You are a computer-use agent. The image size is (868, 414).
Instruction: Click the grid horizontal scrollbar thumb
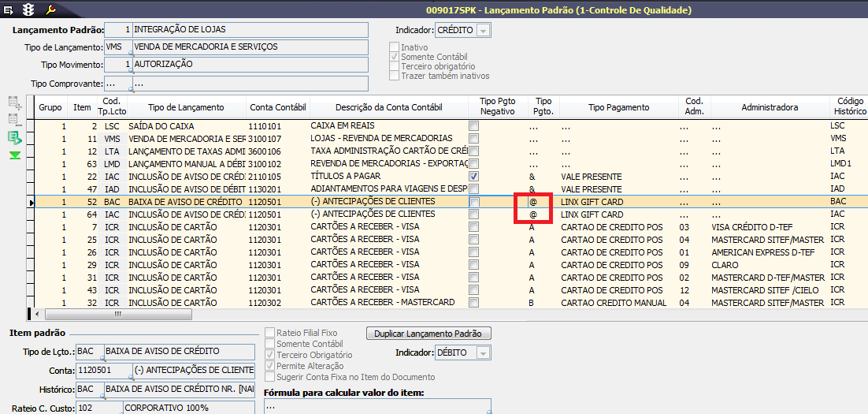118,314
